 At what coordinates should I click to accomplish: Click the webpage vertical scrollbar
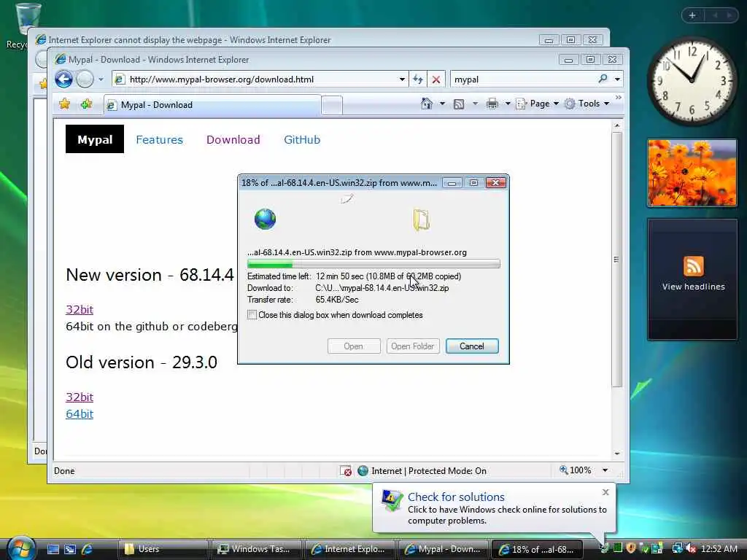(616, 260)
